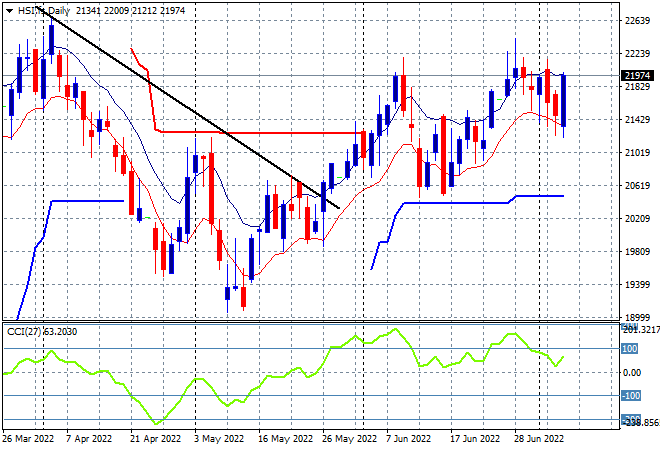Click the 26 Mar 2022 date label
This screenshot has height=450, width=660.
29,439
